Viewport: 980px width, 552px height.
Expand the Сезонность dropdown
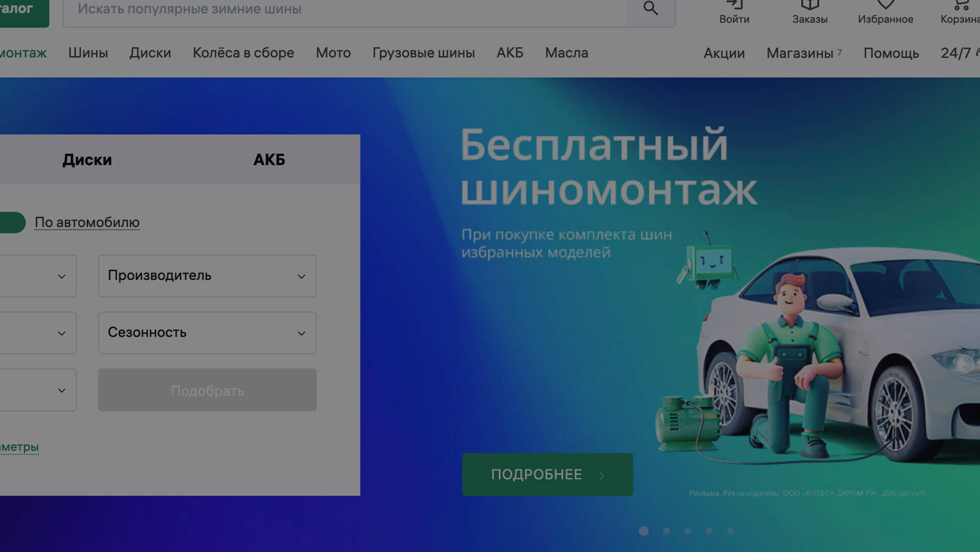[207, 332]
